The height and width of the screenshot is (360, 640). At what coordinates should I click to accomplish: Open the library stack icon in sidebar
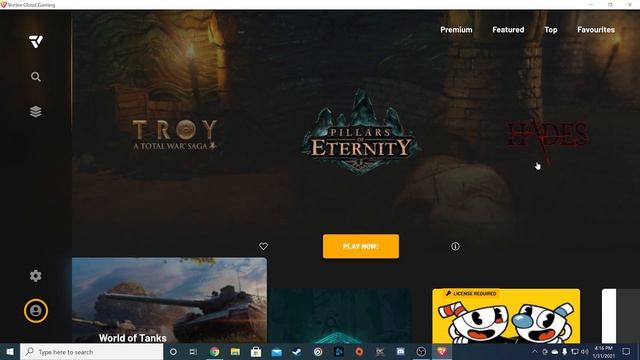tap(36, 111)
